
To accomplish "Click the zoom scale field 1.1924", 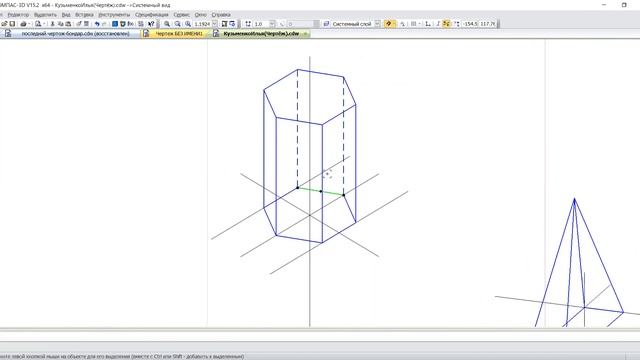I will pyautogui.click(x=202, y=24).
